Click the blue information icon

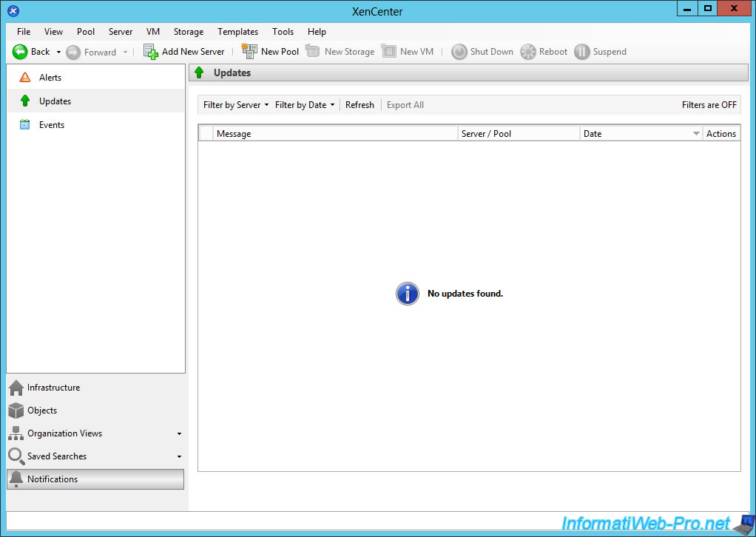coord(408,294)
